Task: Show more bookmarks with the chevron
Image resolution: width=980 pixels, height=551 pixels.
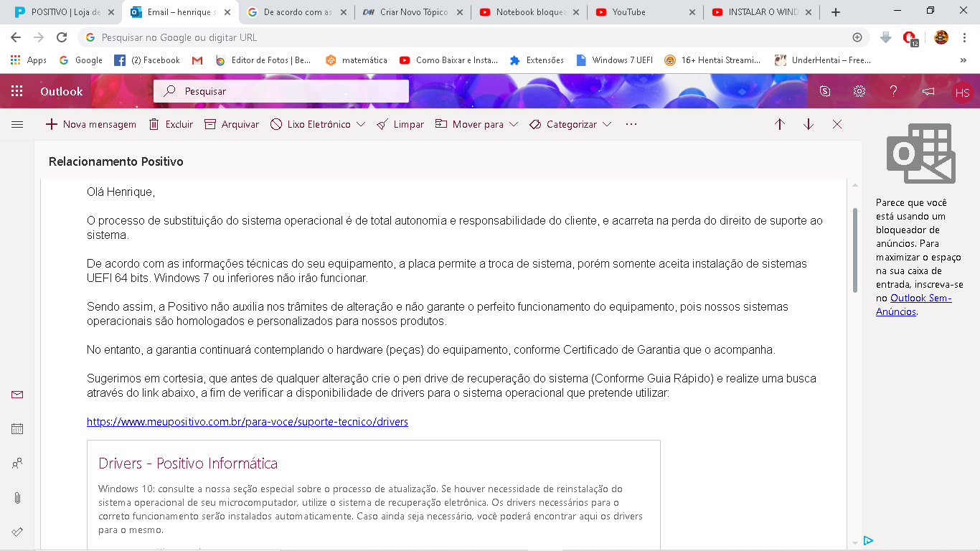Action: 963,60
